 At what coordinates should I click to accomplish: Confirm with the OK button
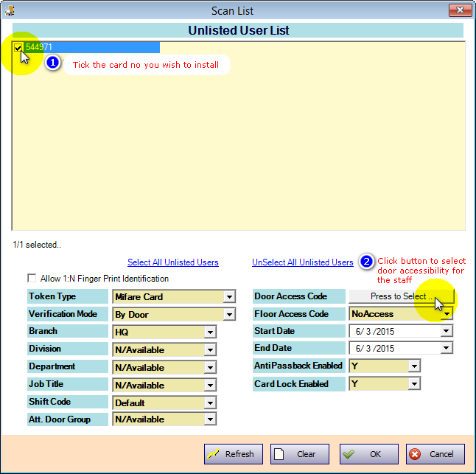tap(368, 454)
